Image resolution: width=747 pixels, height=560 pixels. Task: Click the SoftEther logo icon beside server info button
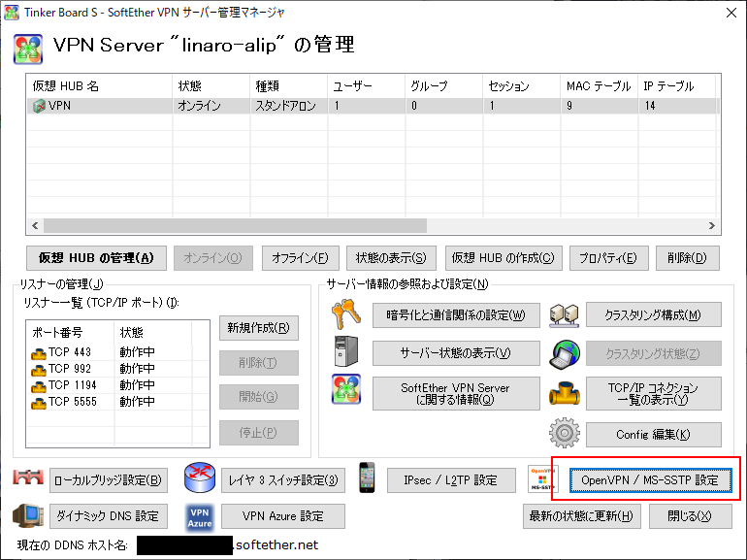(346, 389)
